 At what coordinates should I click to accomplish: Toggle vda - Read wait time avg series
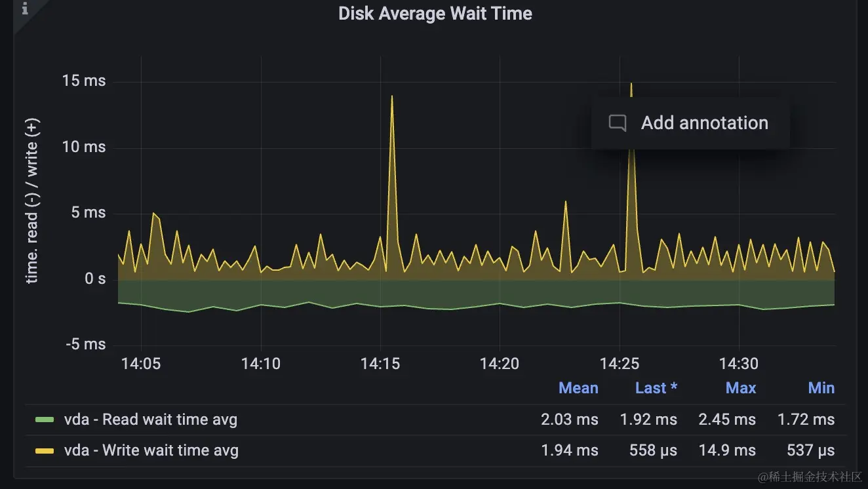tap(151, 420)
